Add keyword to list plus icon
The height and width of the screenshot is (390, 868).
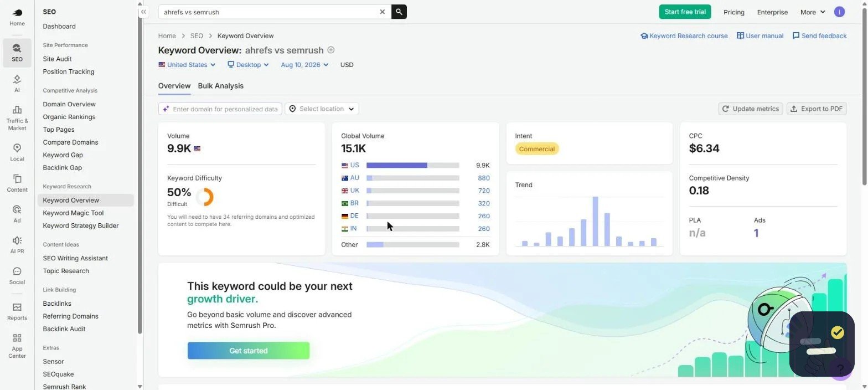coord(331,50)
